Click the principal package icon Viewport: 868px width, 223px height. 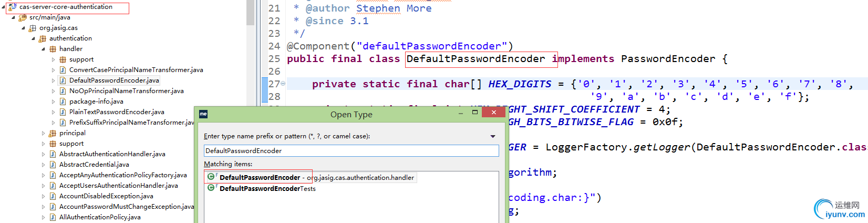53,133
